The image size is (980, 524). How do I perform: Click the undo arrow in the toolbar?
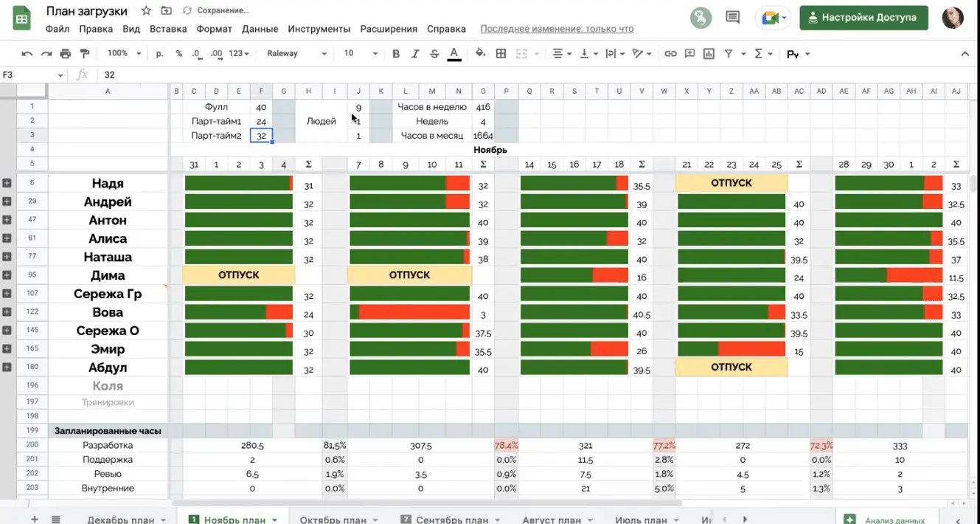[27, 54]
